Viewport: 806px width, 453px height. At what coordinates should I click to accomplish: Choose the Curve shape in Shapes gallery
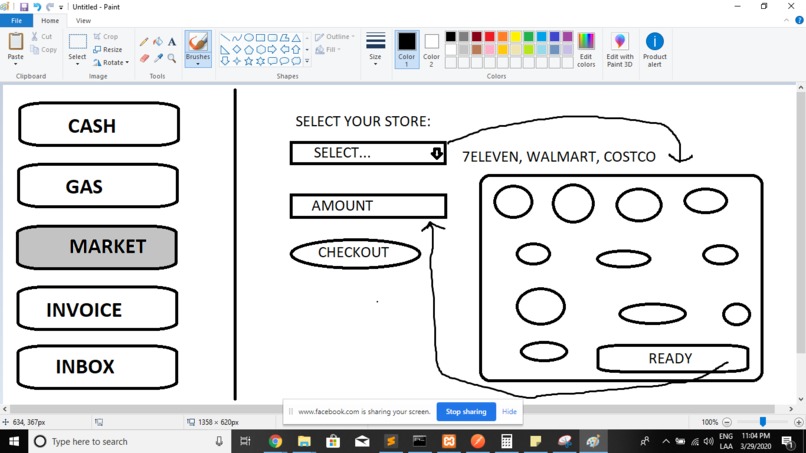tap(237, 38)
